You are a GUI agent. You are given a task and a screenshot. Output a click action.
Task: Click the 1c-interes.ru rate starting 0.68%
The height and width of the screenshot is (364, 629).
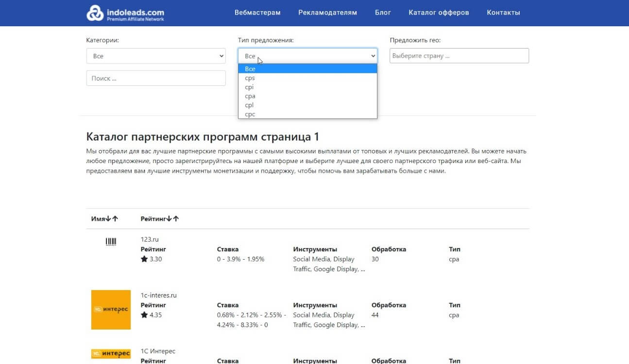point(252,320)
